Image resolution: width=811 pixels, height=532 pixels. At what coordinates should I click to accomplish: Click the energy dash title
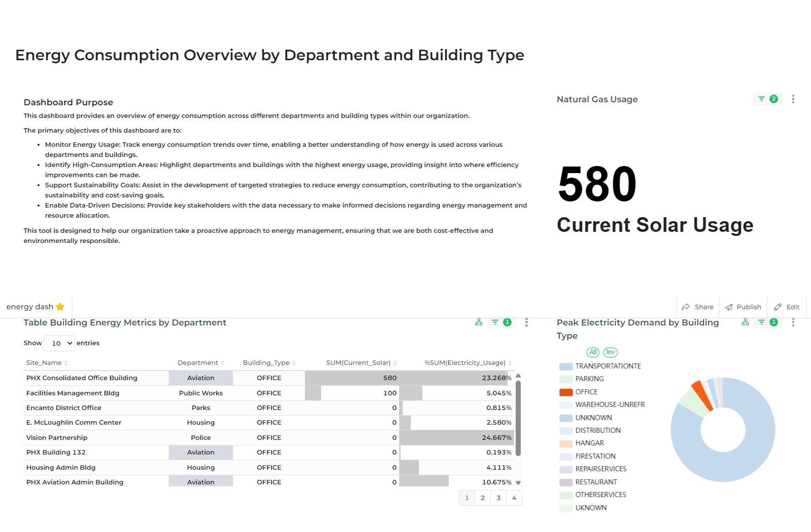coord(30,307)
